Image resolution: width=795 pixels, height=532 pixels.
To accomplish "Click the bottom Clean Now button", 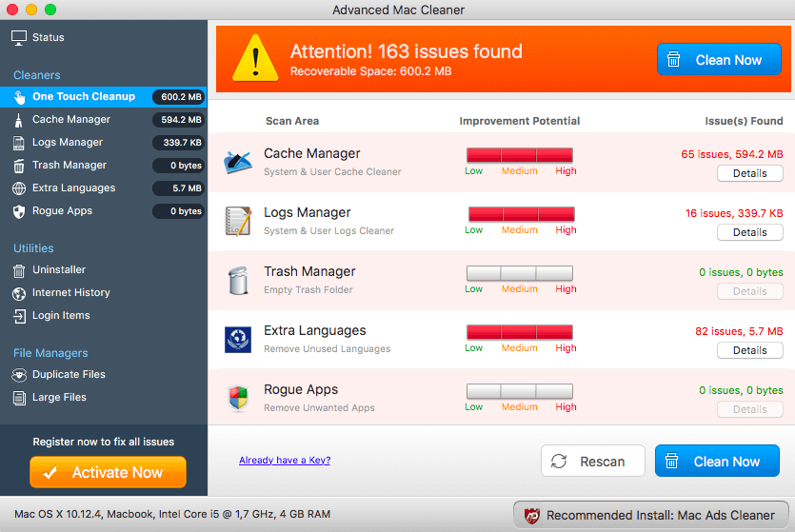I will (x=716, y=462).
